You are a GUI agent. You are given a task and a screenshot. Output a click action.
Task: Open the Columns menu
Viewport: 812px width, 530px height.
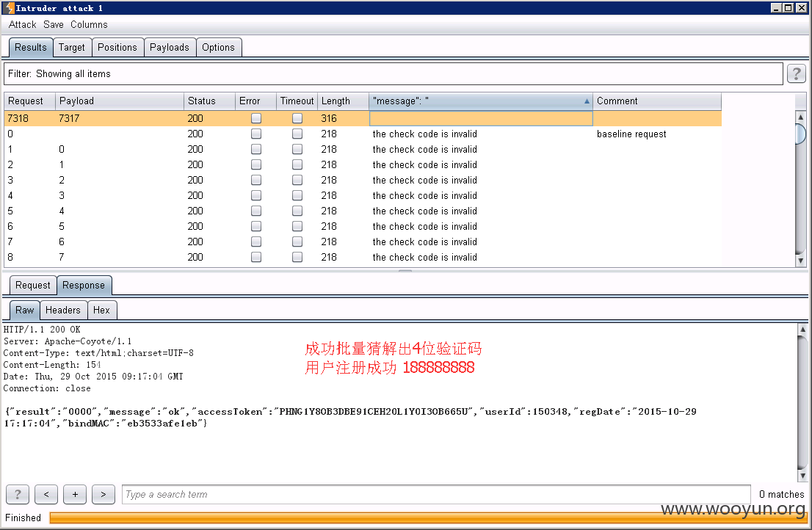[89, 24]
